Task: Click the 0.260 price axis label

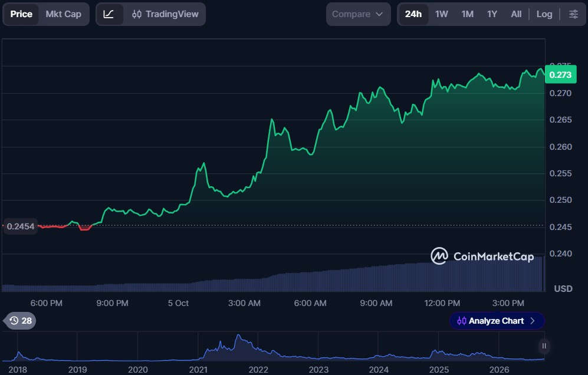Action: tap(561, 147)
